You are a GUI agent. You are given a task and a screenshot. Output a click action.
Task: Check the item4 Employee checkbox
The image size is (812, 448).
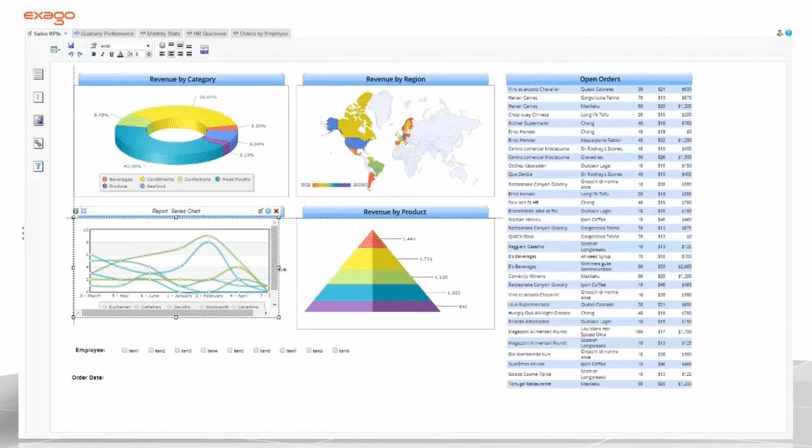click(203, 351)
